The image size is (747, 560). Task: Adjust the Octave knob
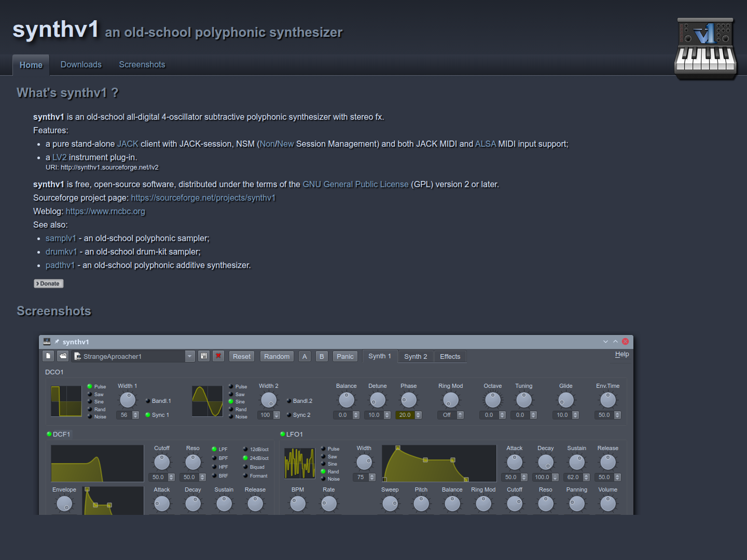(493, 400)
